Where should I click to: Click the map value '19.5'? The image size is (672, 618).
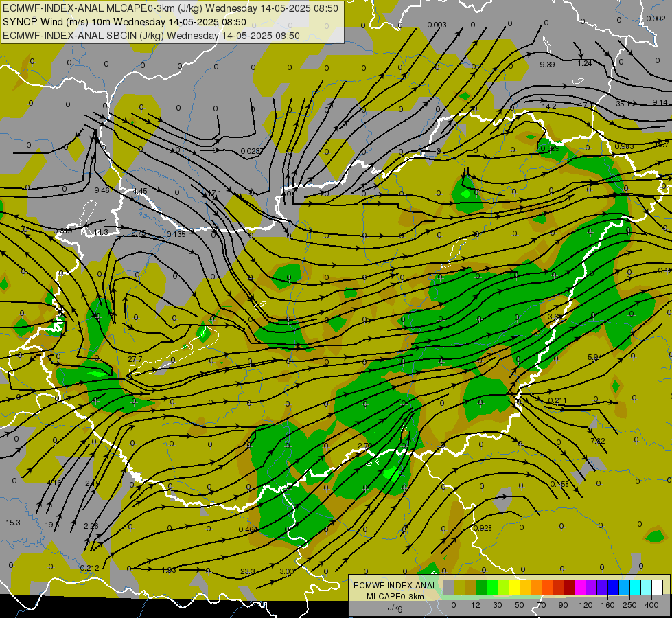coord(52,525)
